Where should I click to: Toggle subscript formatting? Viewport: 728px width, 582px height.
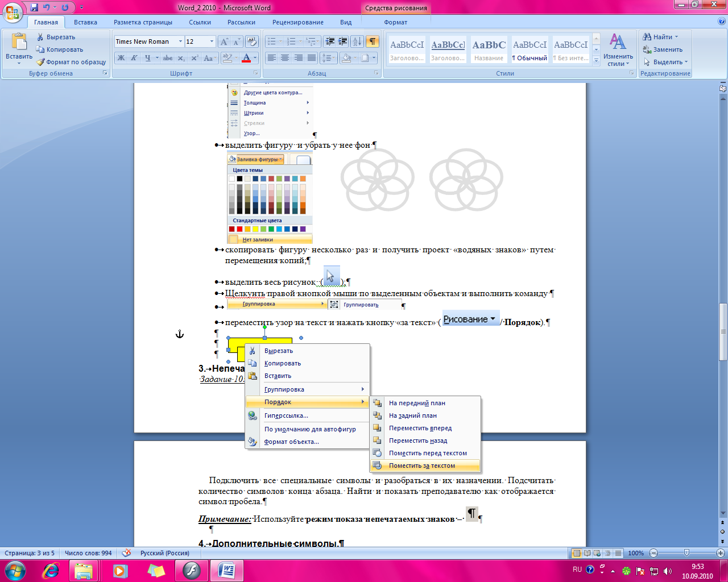pyautogui.click(x=181, y=58)
